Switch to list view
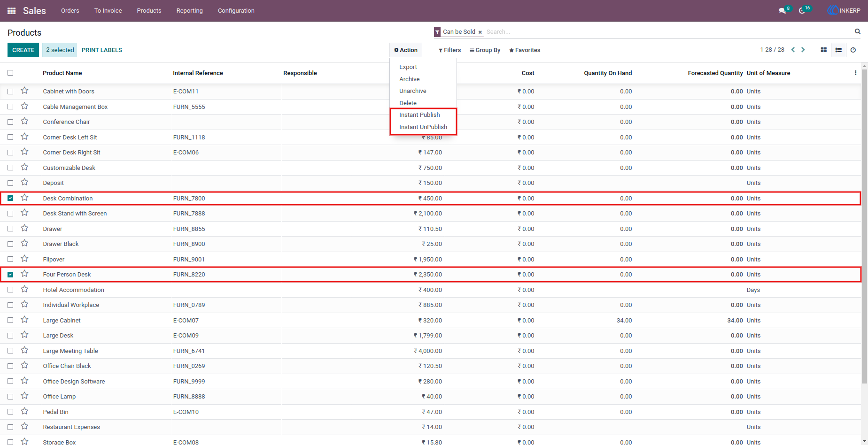 point(838,50)
